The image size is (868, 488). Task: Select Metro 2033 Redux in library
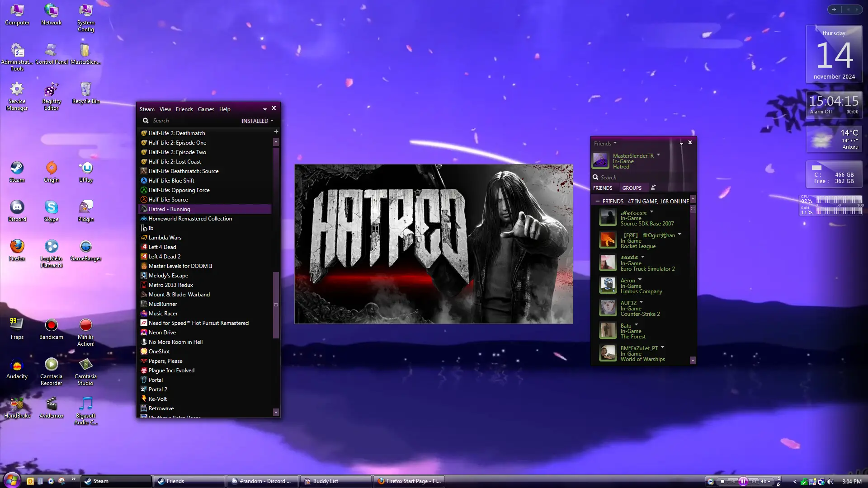[x=204, y=285]
